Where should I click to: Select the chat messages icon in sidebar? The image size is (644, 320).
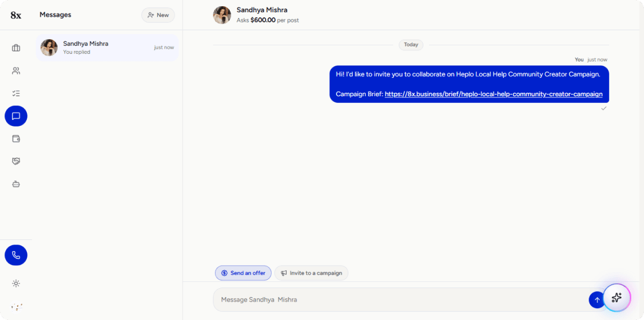coord(16,116)
